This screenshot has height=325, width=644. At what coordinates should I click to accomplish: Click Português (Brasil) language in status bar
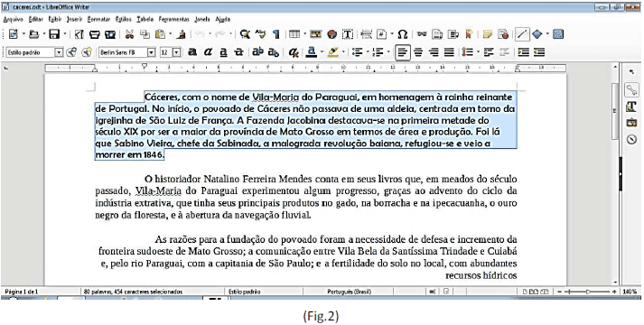coord(350,292)
